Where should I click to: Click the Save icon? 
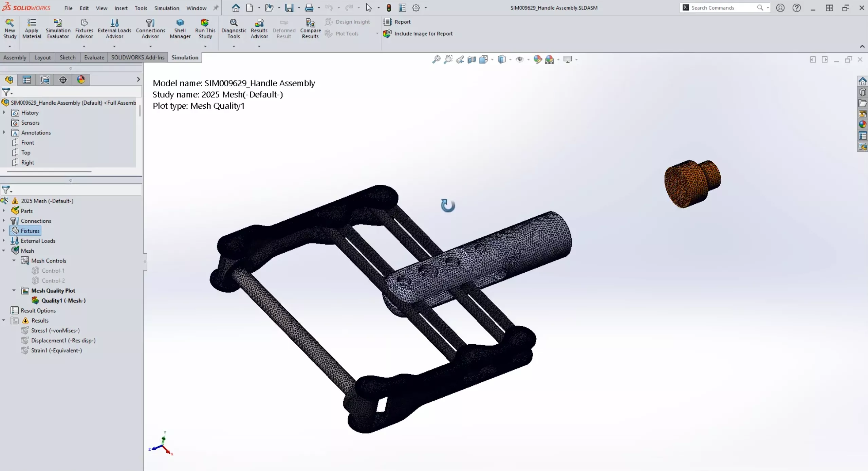(x=289, y=8)
